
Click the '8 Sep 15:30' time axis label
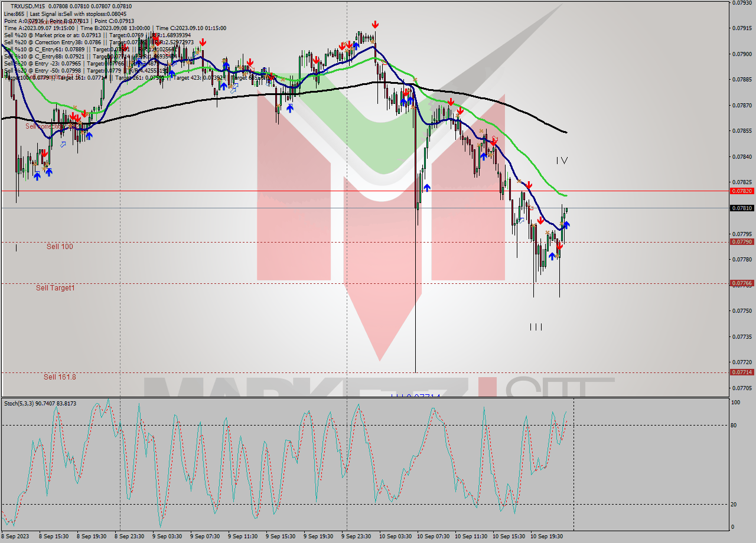[53, 537]
